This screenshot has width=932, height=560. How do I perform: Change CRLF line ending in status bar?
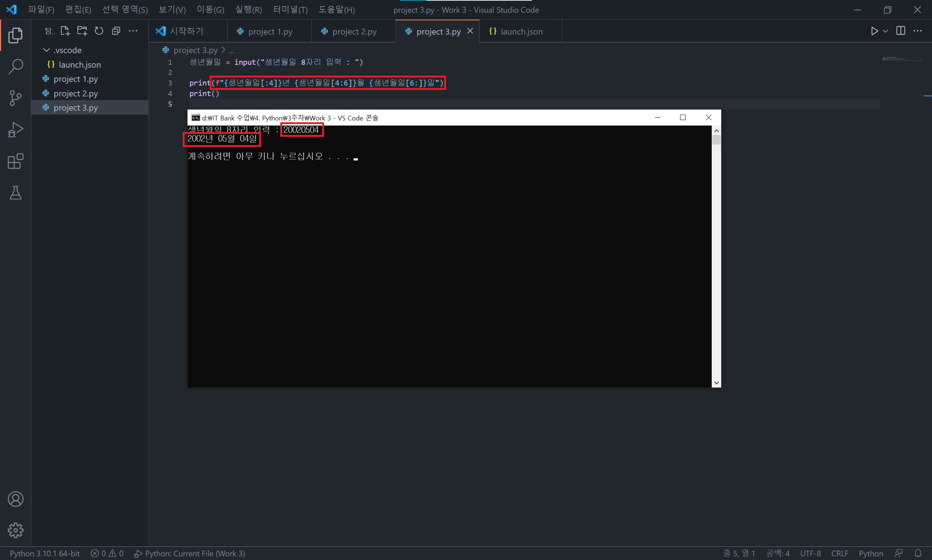840,553
